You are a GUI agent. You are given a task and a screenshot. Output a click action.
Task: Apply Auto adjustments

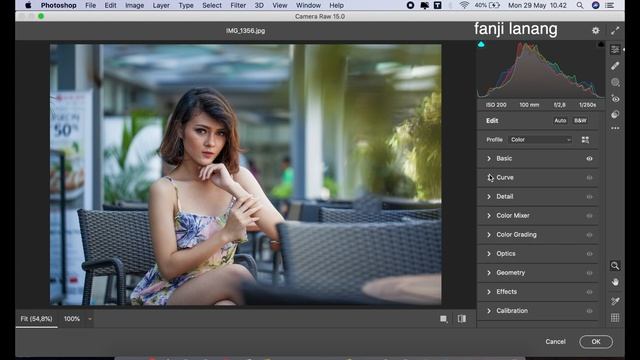560,121
